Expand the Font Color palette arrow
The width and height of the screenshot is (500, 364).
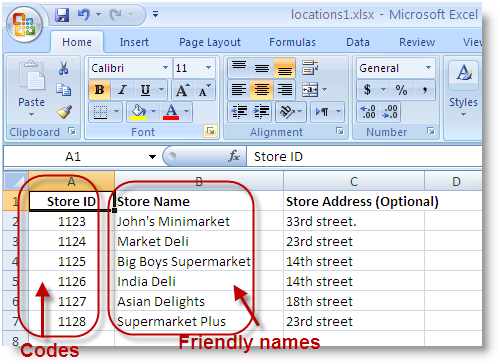[x=187, y=112]
